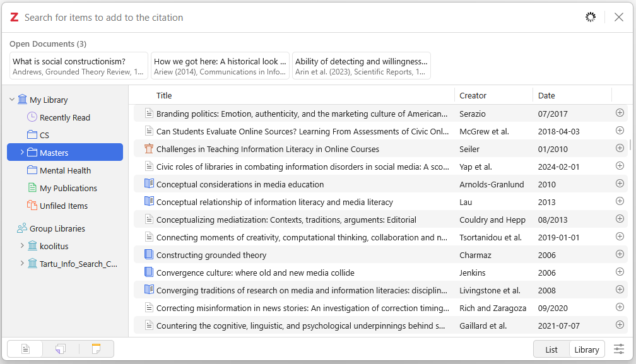The width and height of the screenshot is (636, 364).
Task: Add Jenkins Convergence culture via plus icon
Action: point(620,272)
